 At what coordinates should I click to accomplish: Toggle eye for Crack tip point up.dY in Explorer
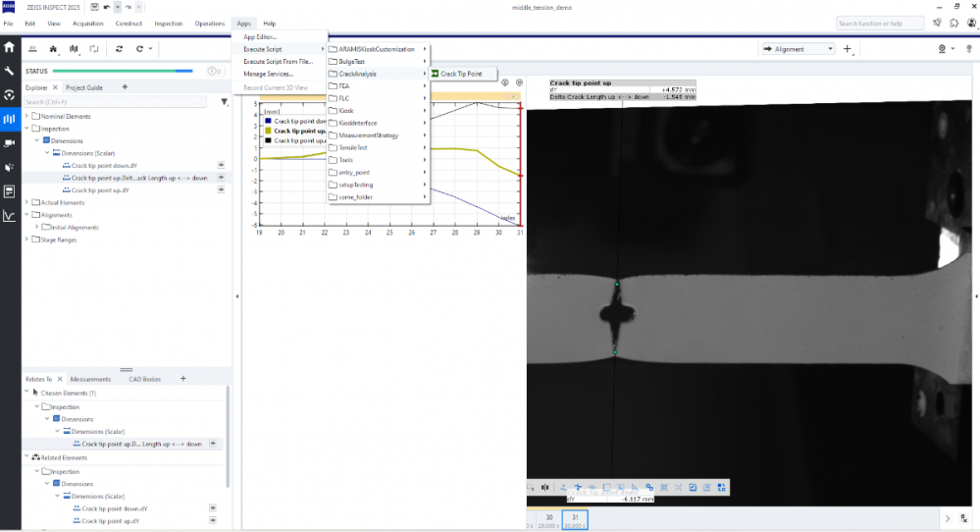pos(221,189)
